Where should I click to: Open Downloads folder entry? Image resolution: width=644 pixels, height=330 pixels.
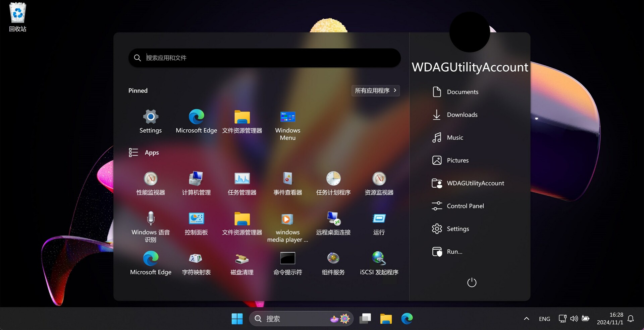(462, 115)
